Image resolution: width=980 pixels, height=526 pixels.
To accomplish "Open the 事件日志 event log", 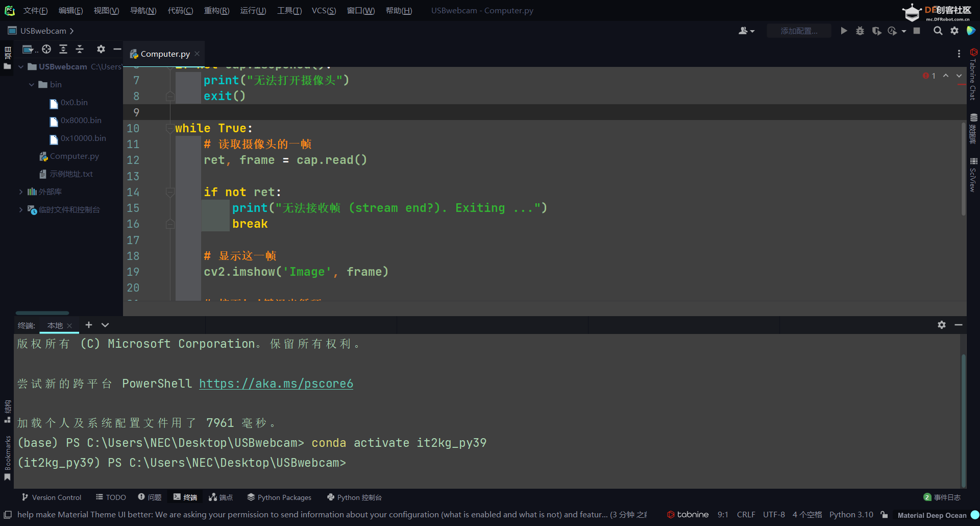I will 942,497.
